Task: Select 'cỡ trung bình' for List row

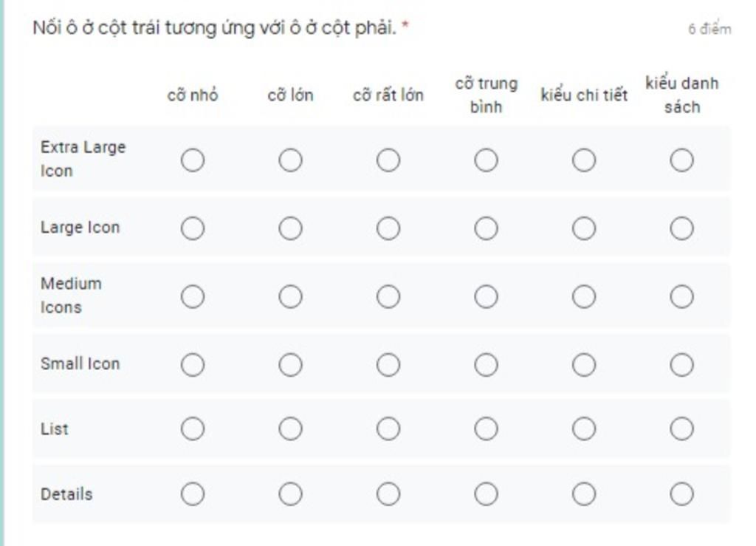Action: click(x=486, y=429)
